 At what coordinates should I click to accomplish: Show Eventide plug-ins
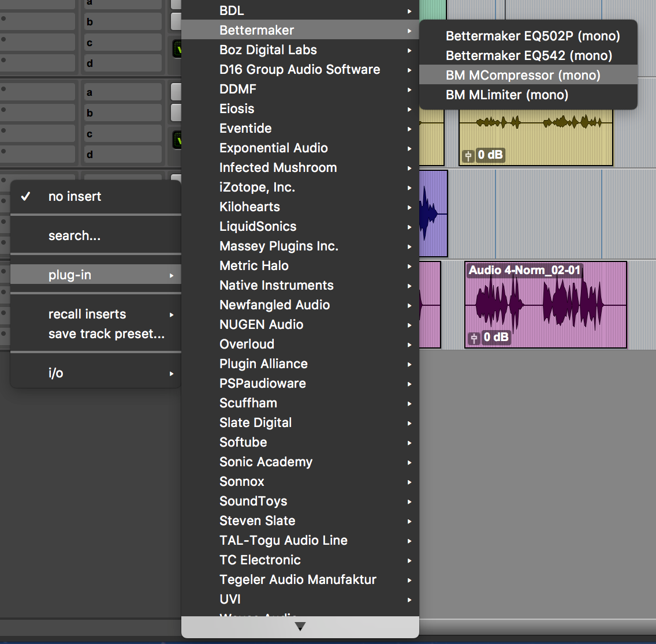click(x=300, y=128)
